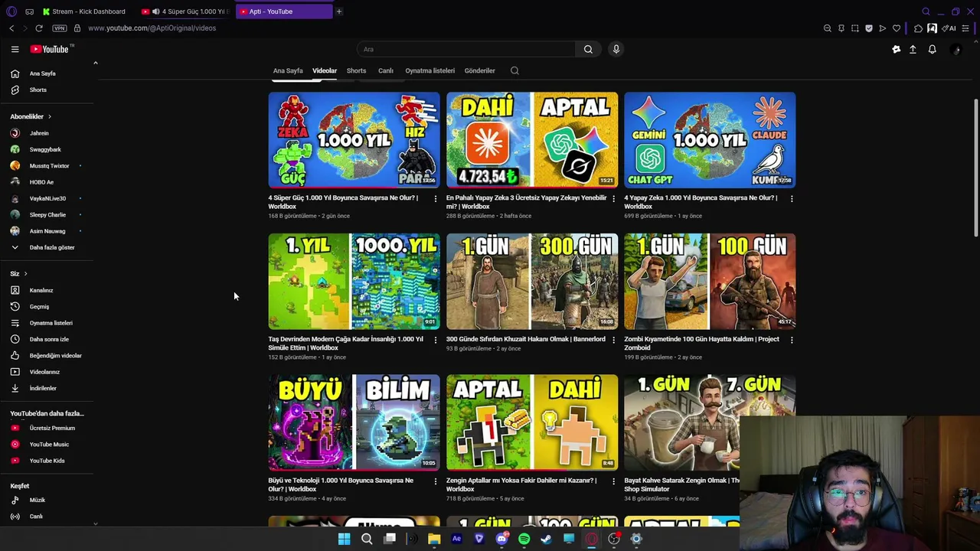Switch to the Ana Sayfa channel tab
This screenshot has height=551, width=980.
(288, 70)
